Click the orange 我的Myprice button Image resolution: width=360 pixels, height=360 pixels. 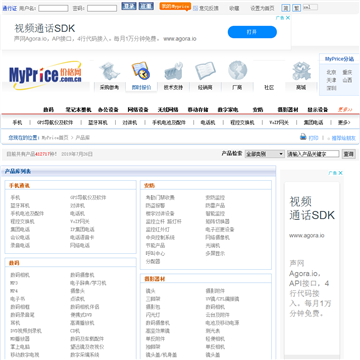click(175, 6)
